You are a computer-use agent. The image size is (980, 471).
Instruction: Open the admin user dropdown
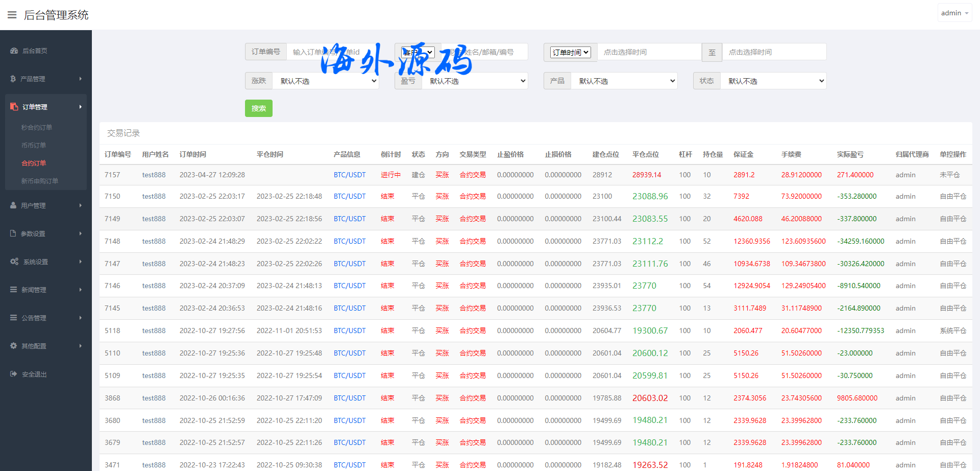click(x=954, y=13)
